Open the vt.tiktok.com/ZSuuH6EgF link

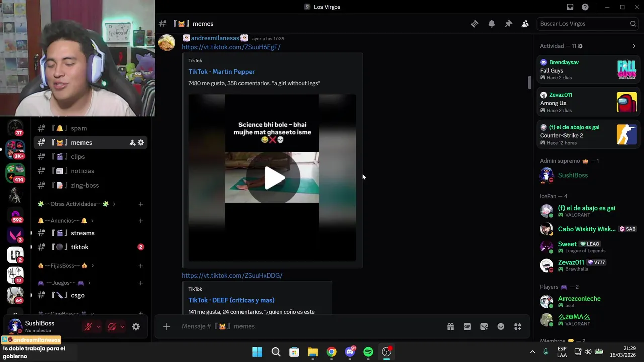[x=231, y=47]
